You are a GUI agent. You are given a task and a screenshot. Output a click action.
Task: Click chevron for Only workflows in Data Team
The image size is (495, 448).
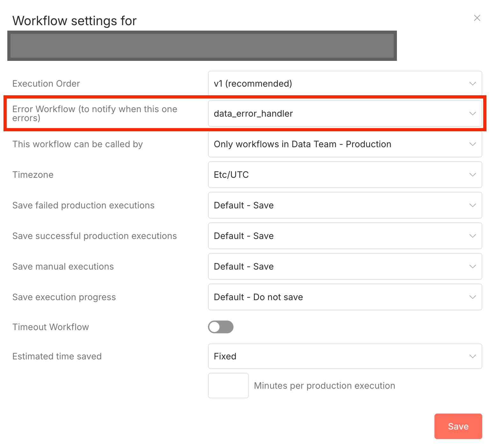click(x=473, y=144)
